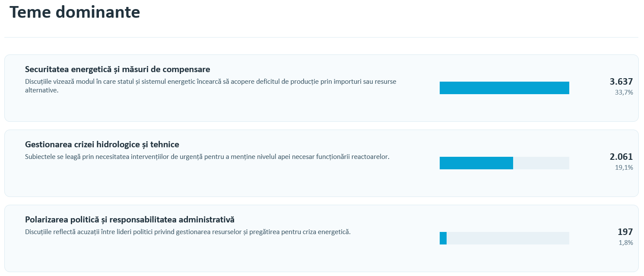
Task: Click the blue filled portion of hidrologice bar
Action: point(476,163)
